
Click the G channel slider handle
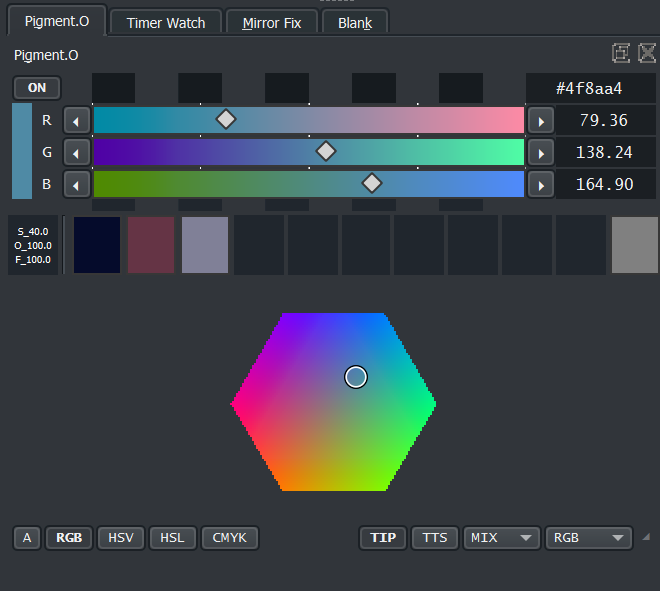(325, 152)
